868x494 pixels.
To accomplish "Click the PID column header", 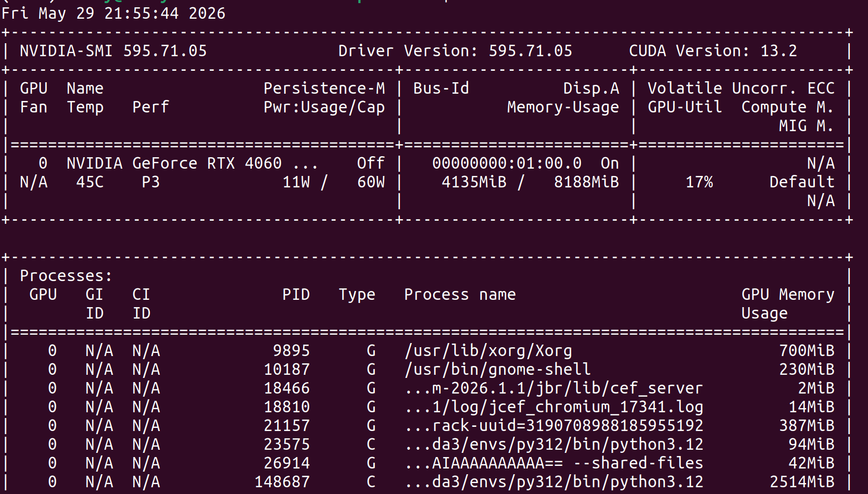I will [296, 295].
